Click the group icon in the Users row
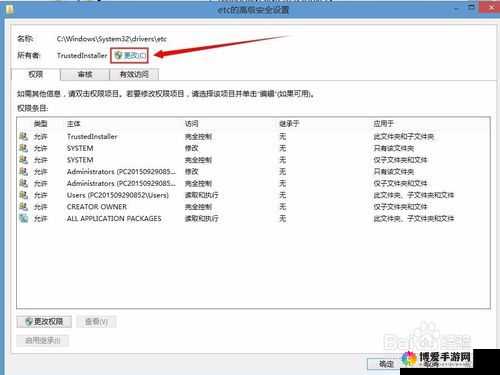Image resolution: width=500 pixels, height=375 pixels. (x=23, y=195)
